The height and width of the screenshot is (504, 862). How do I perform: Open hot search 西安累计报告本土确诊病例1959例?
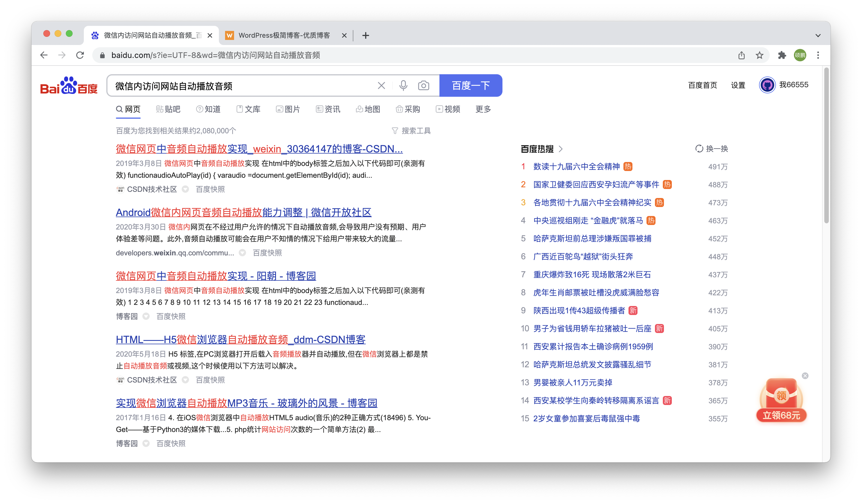click(593, 346)
